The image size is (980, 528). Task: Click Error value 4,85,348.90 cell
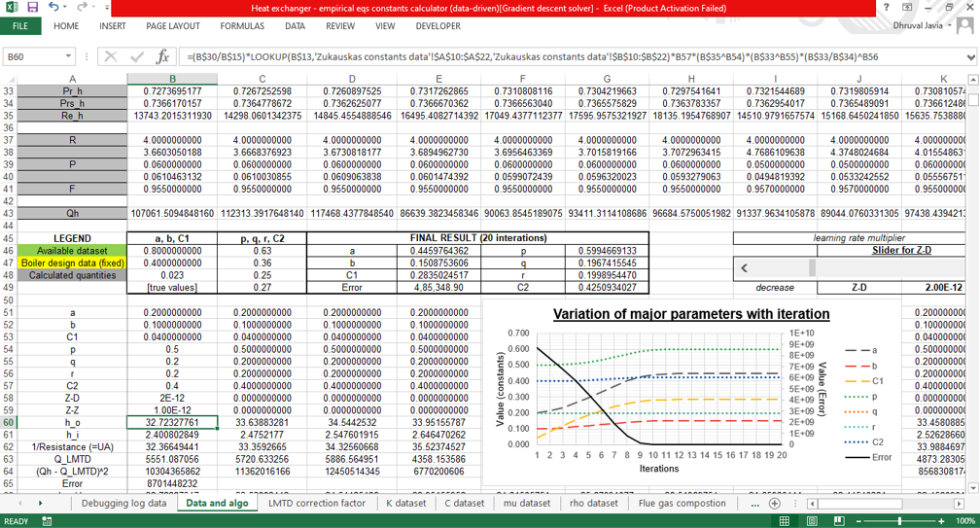tap(438, 288)
